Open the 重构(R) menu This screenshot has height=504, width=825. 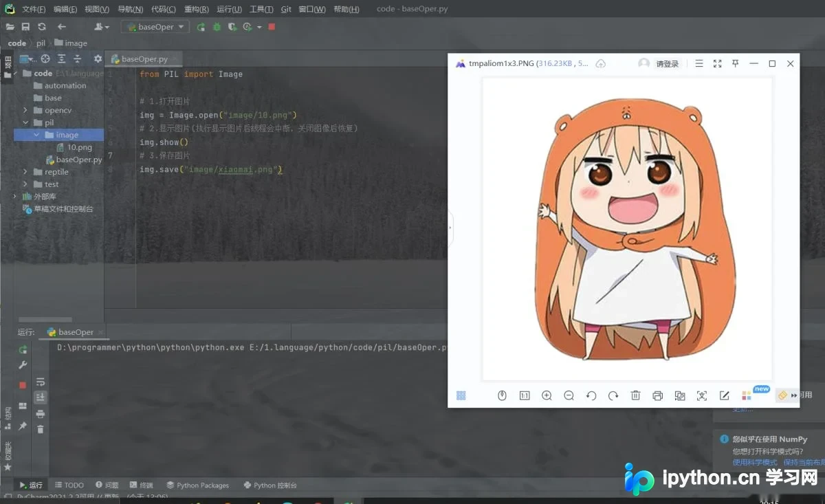(196, 9)
